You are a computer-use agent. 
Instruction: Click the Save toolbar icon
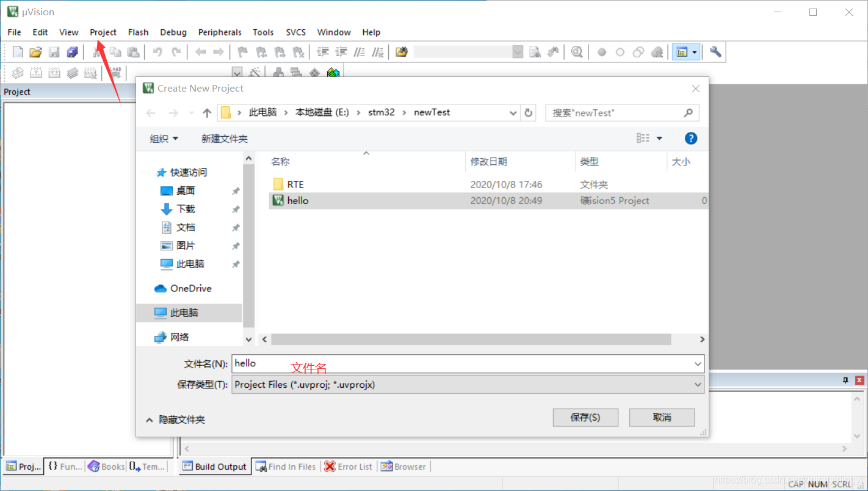click(54, 52)
